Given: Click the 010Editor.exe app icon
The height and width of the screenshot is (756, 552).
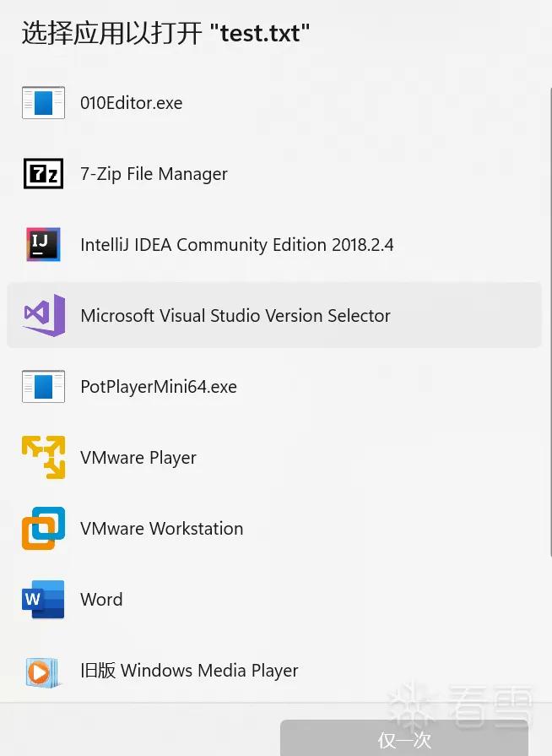Looking at the screenshot, I should click(43, 102).
